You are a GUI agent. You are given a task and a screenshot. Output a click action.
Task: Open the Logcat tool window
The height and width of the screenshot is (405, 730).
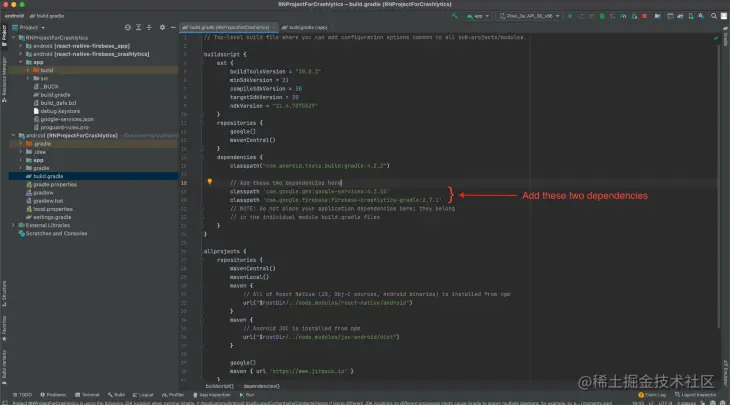tap(143, 395)
